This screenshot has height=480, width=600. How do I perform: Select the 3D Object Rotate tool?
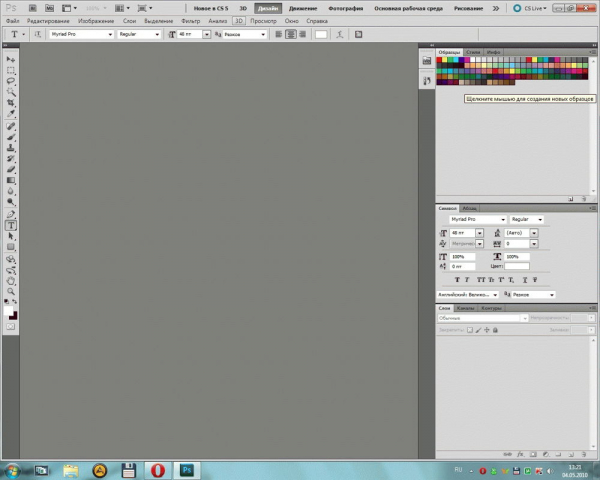tap(11, 260)
